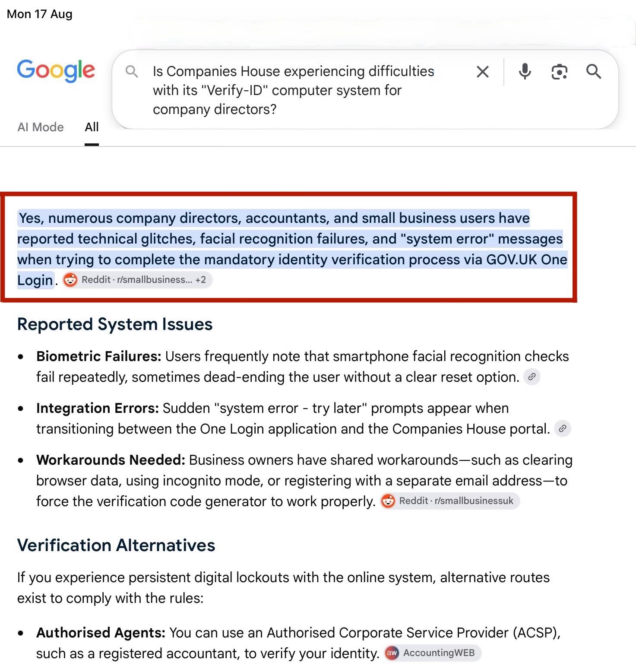Screen dimensions: 636x672
Task: Click the AccountingWEB 'aw' icon
Action: pyautogui.click(x=392, y=653)
